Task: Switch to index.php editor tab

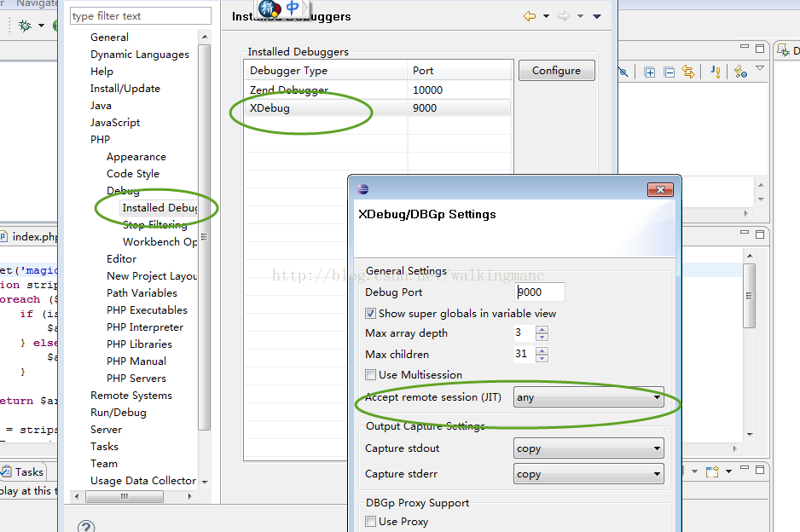Action: click(x=29, y=237)
